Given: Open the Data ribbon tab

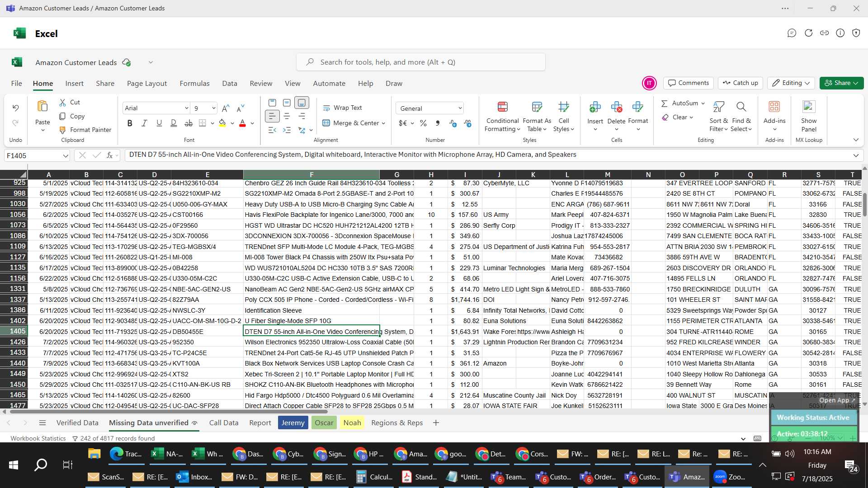Looking at the screenshot, I should (230, 84).
